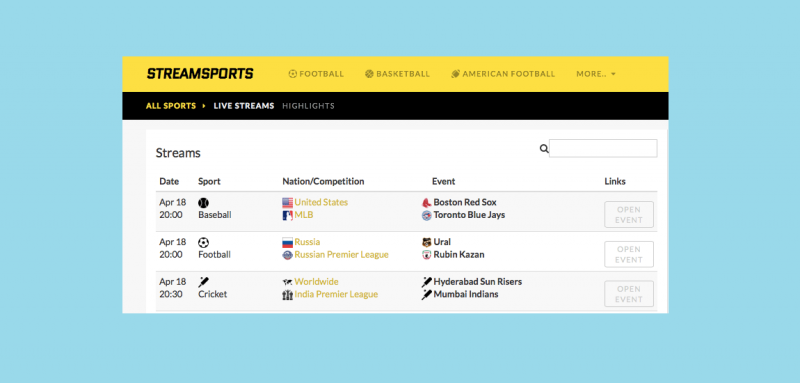Open event for Hyderabad Sun Risers match

tap(629, 294)
